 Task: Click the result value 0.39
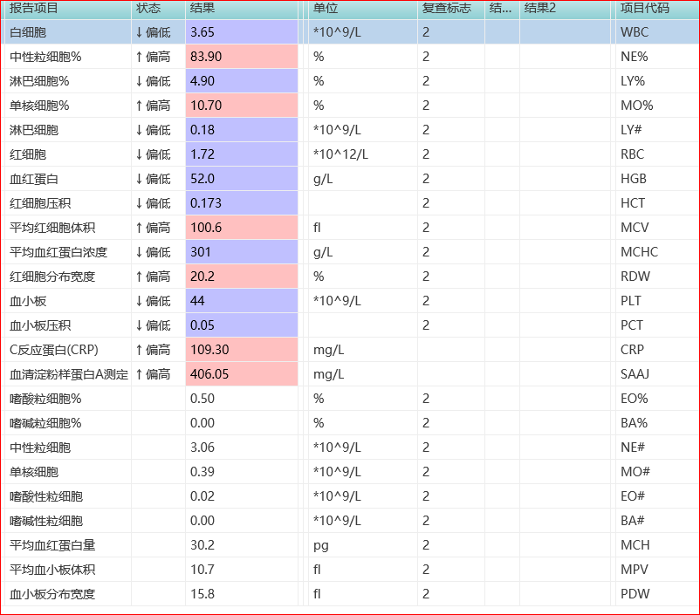[x=202, y=472]
